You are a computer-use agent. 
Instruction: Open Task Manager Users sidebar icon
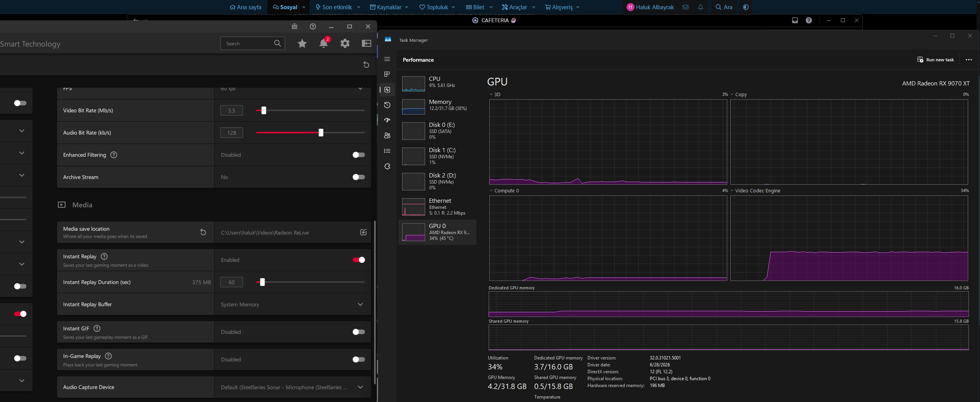click(x=387, y=136)
